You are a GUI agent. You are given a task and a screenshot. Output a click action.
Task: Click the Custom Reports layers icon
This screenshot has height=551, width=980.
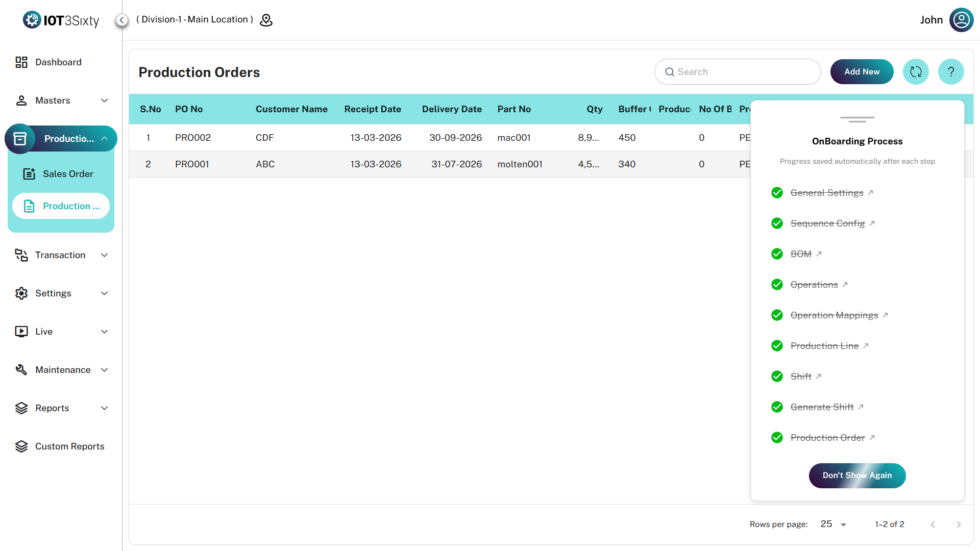[x=21, y=446]
